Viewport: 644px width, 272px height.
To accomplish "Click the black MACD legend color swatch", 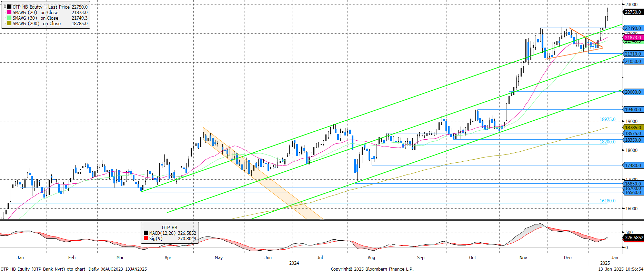I will point(146,233).
